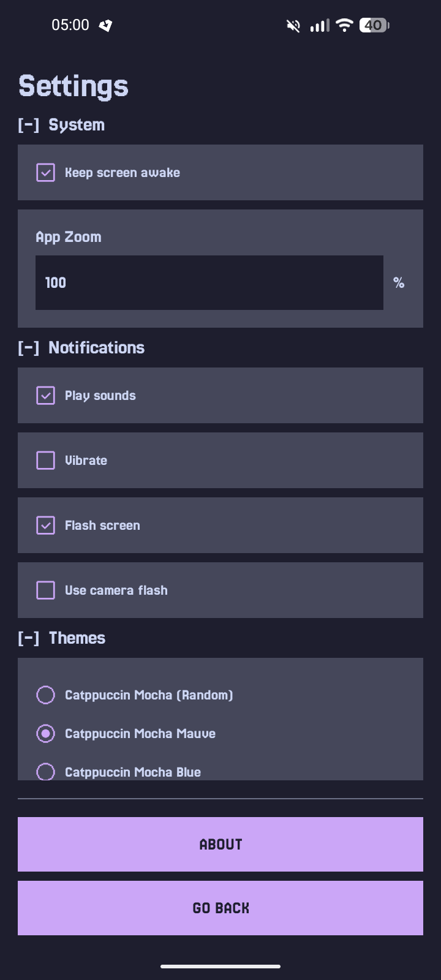Select Catppuccin Mocha (Random) theme
This screenshot has height=980, width=441.
46,695
